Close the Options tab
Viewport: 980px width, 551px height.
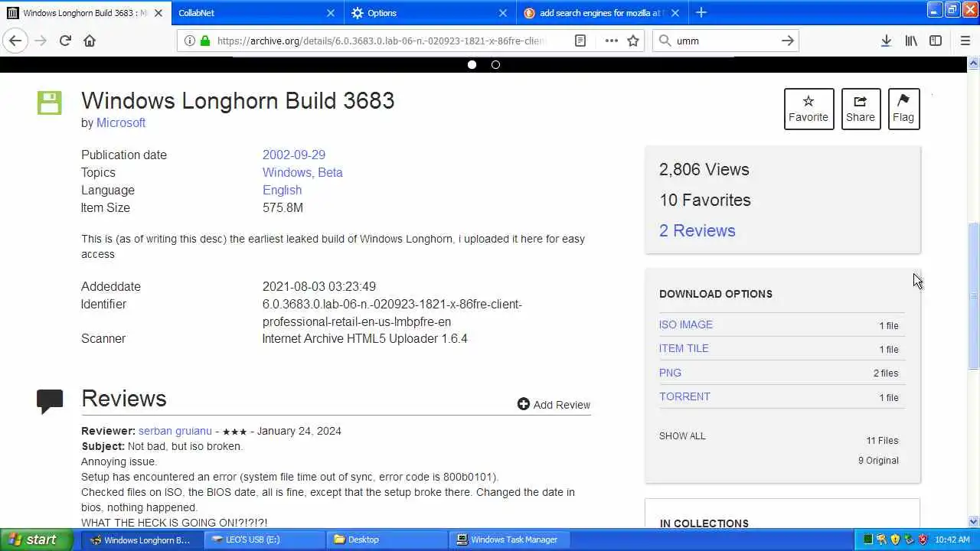[x=503, y=13]
